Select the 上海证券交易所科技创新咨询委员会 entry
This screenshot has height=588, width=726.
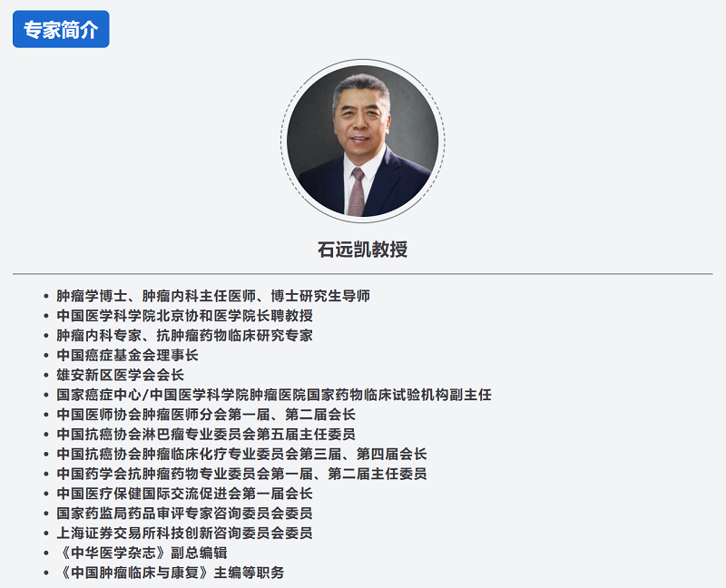[x=184, y=534]
